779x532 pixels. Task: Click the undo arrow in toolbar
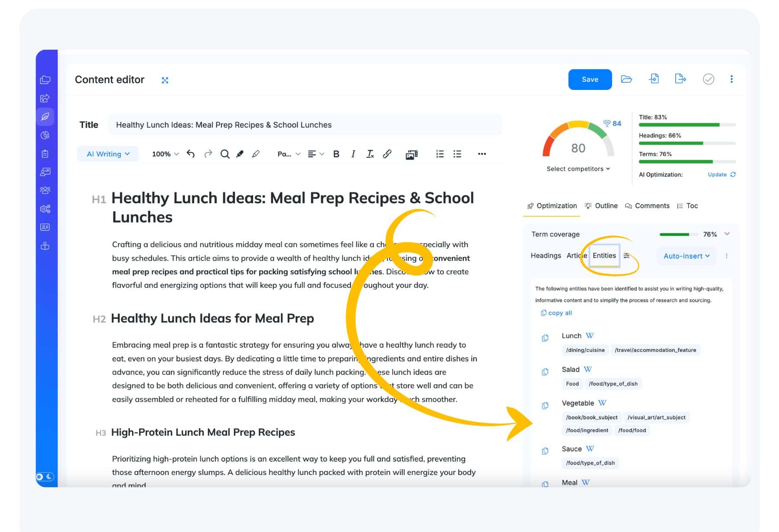pyautogui.click(x=190, y=154)
